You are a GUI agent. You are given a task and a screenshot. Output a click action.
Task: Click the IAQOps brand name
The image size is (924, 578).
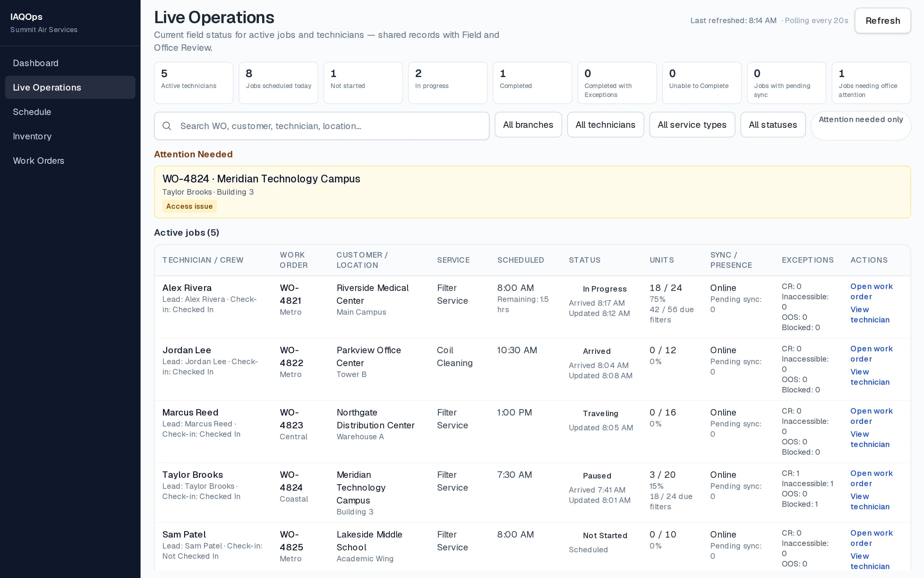pos(26,17)
